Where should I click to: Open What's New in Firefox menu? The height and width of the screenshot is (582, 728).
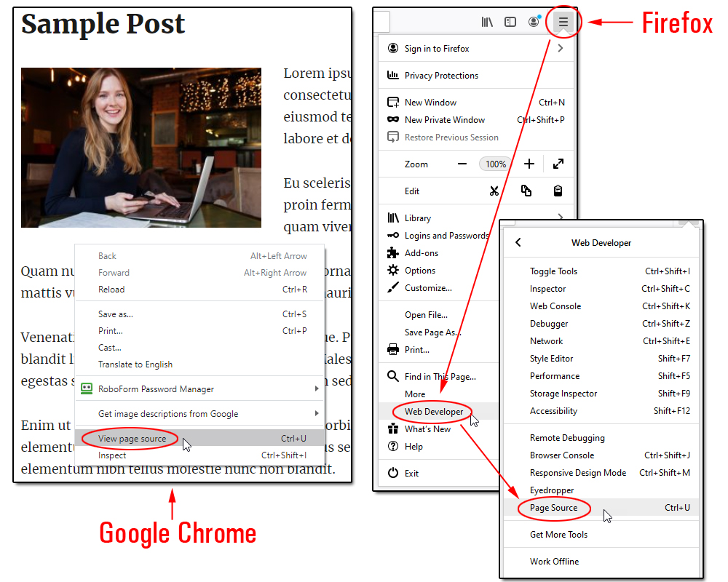coord(439,429)
